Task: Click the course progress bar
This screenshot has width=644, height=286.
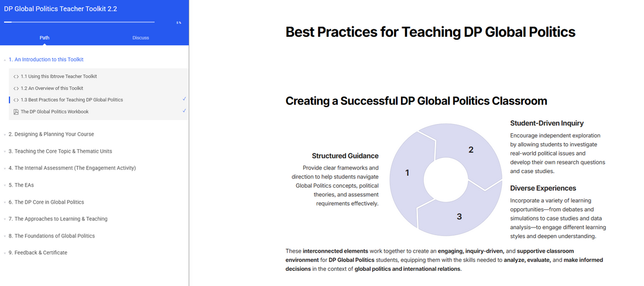Action: 79,22
